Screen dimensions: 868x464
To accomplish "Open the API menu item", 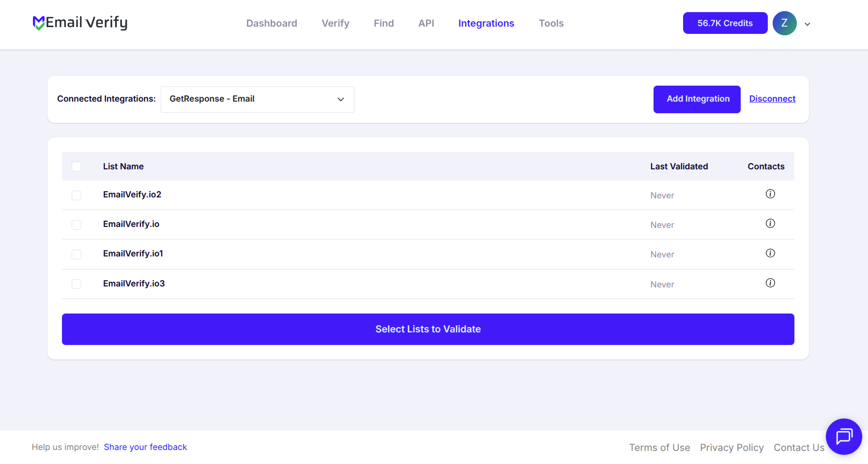I will 426,23.
